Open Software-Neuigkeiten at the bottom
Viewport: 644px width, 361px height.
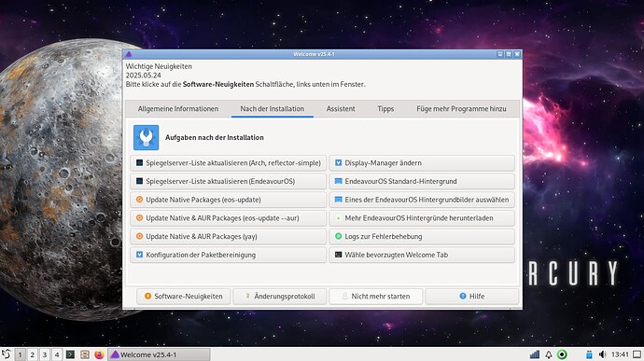pyautogui.click(x=183, y=296)
